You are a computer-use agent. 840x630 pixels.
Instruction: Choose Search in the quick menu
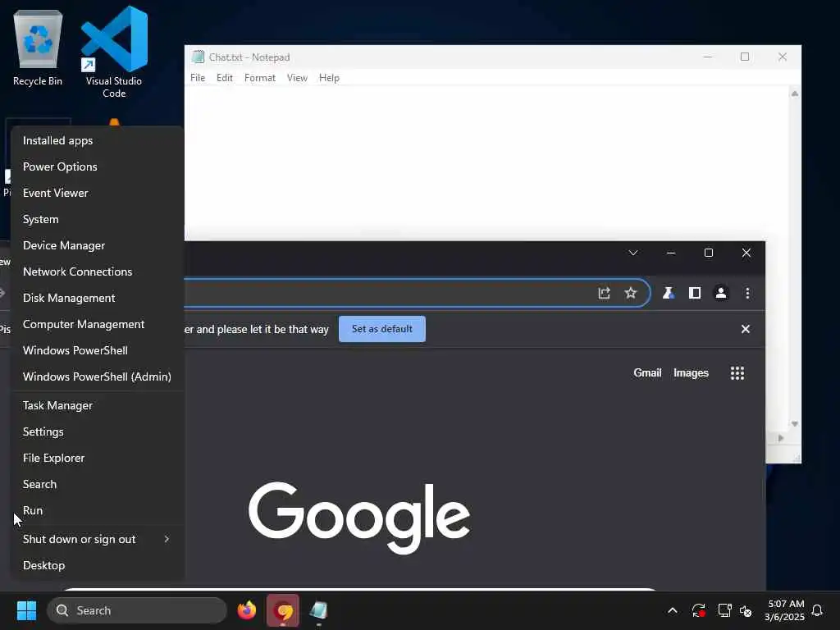[98, 484]
